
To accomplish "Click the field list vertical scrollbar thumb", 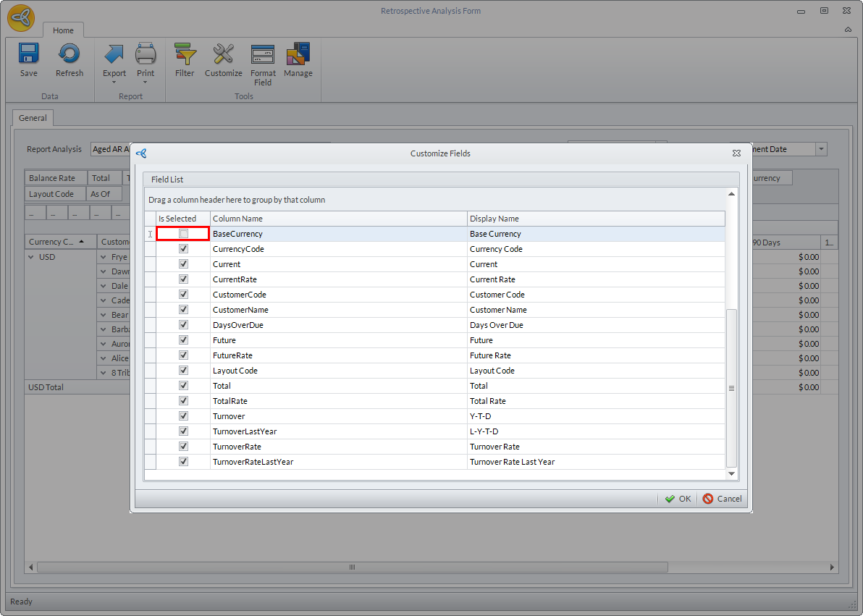I will pos(731,388).
